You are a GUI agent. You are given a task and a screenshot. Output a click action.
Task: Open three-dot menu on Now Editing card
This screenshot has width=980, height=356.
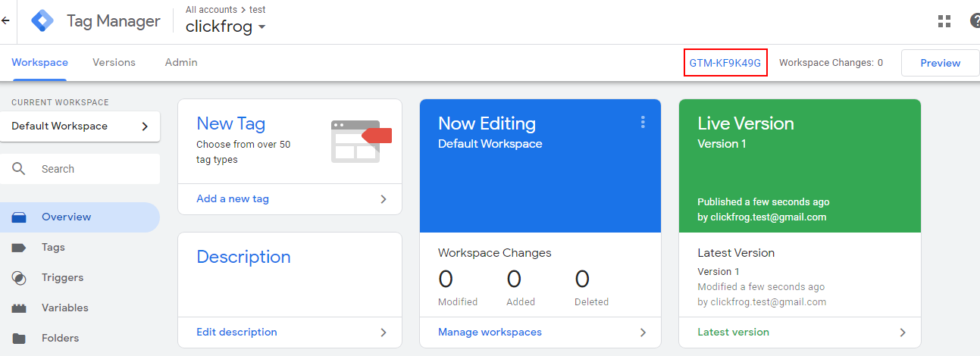click(x=643, y=122)
